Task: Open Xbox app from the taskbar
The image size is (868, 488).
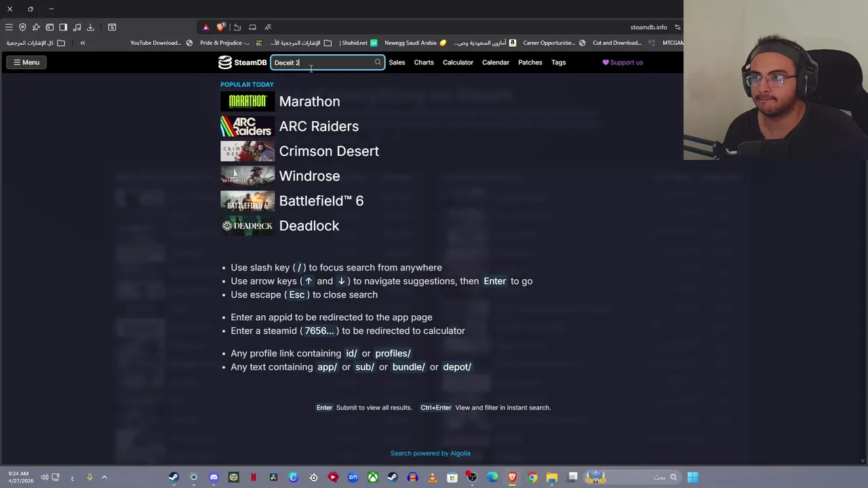Action: point(373,477)
